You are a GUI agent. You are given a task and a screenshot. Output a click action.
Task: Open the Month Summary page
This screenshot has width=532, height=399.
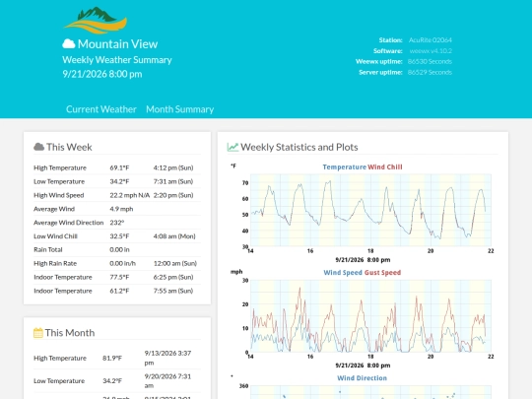pyautogui.click(x=180, y=109)
